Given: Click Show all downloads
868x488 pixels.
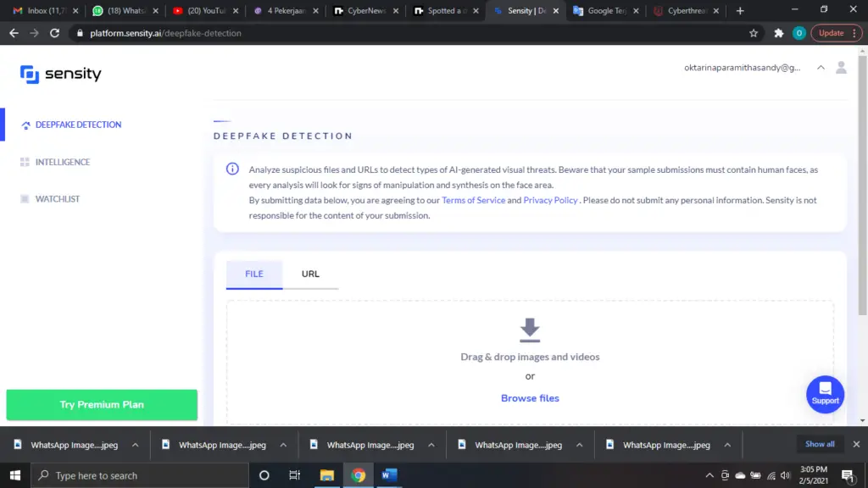Looking at the screenshot, I should (820, 444).
